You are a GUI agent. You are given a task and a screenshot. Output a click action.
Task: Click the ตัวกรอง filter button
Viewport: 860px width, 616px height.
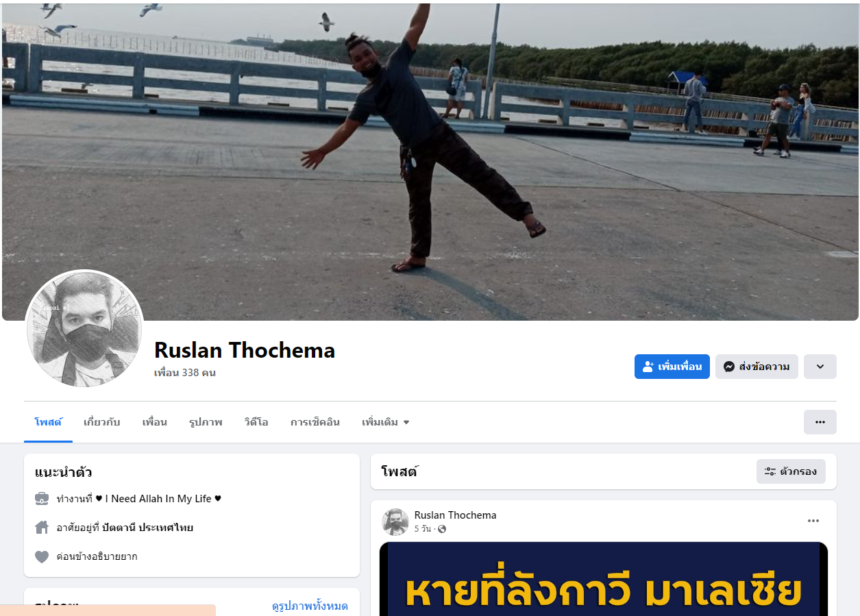(x=791, y=471)
